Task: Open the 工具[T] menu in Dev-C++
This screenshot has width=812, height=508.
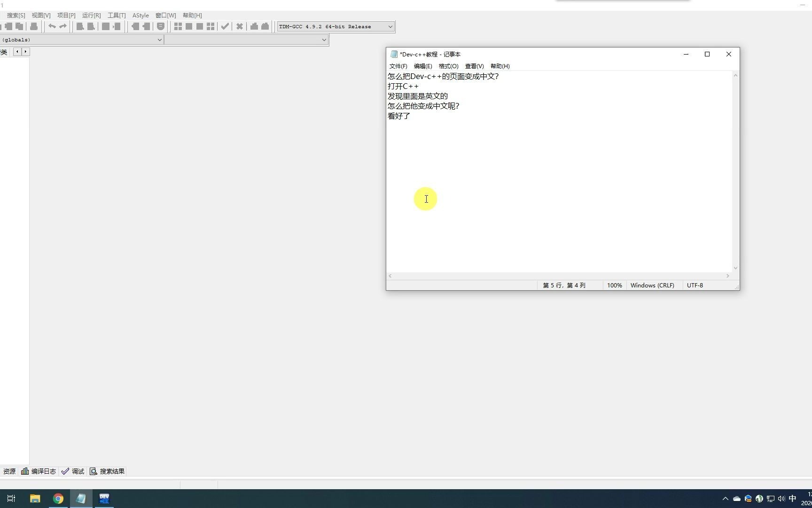Action: coord(117,16)
